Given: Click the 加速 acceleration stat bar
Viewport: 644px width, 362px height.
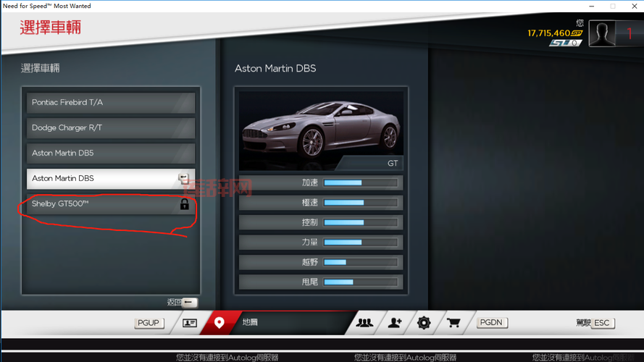Looking at the screenshot, I should [x=361, y=183].
